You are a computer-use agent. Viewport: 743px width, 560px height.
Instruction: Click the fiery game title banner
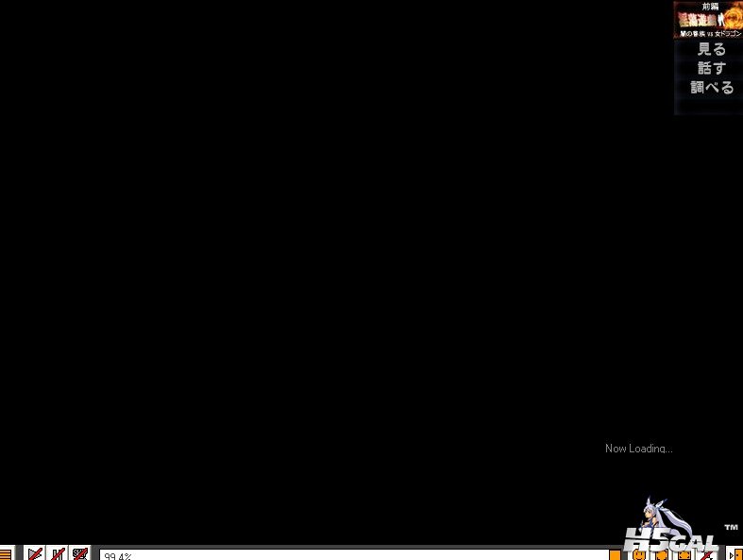coord(708,20)
